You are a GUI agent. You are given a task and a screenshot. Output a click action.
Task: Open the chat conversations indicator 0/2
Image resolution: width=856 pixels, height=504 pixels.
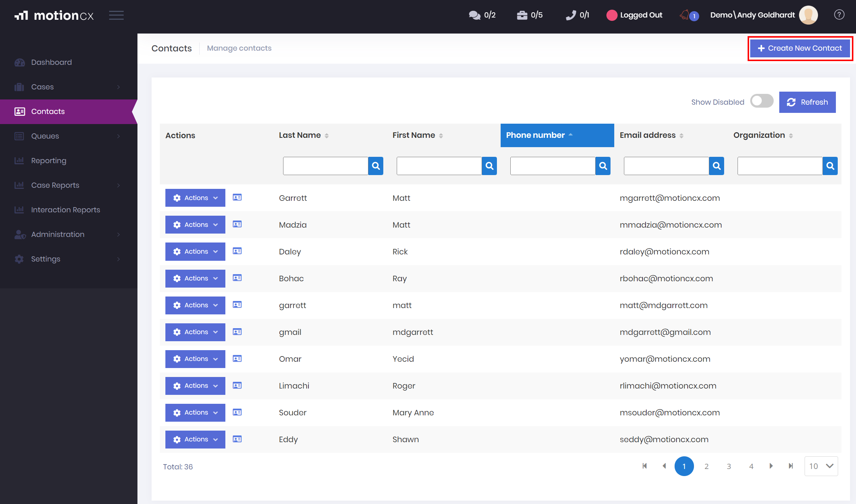(x=482, y=15)
